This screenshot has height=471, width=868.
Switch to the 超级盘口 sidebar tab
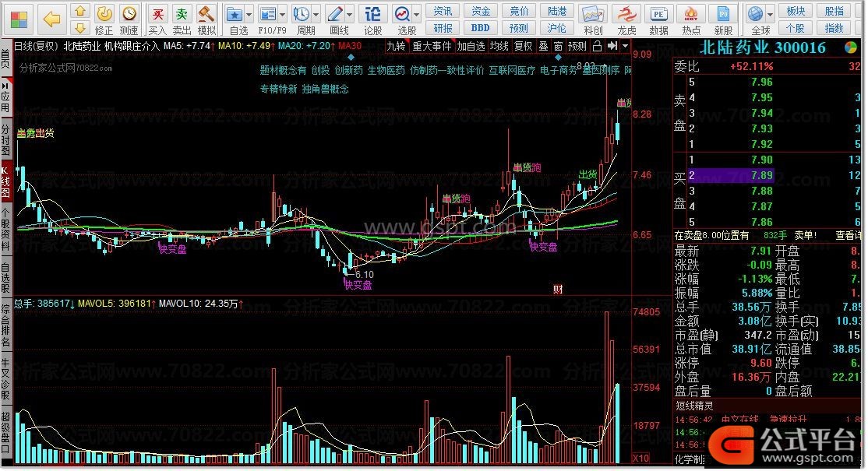(5, 433)
